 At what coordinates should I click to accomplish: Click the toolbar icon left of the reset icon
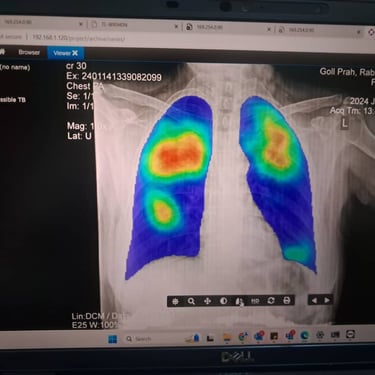pos(255,301)
